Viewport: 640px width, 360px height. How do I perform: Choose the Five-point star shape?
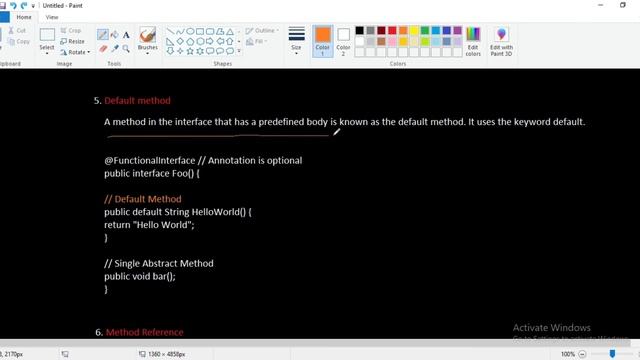190,51
